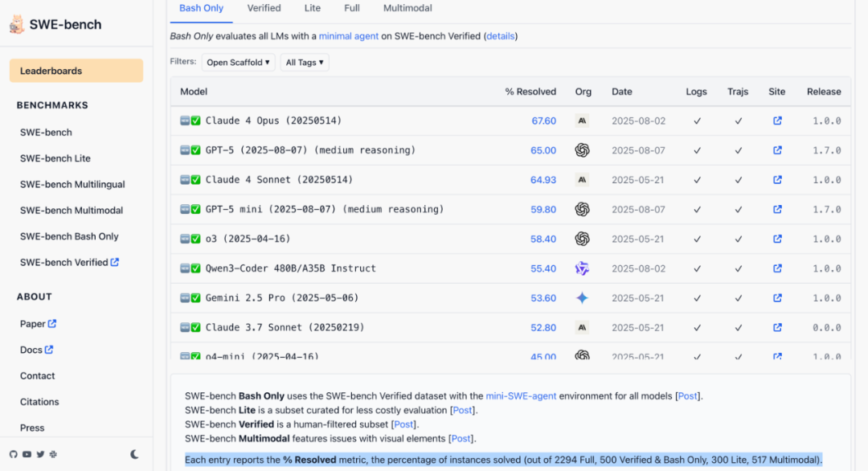
Task: Click 67.60 score for Claude 4 Opus
Action: 543,121
